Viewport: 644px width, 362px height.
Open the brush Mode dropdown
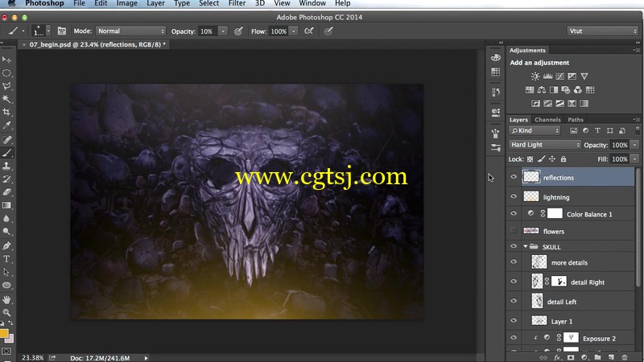click(130, 31)
